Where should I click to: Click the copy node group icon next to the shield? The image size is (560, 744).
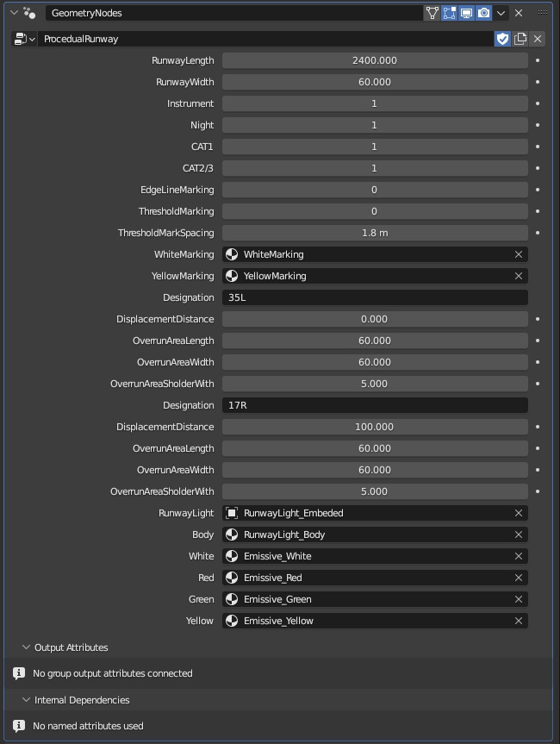click(520, 38)
